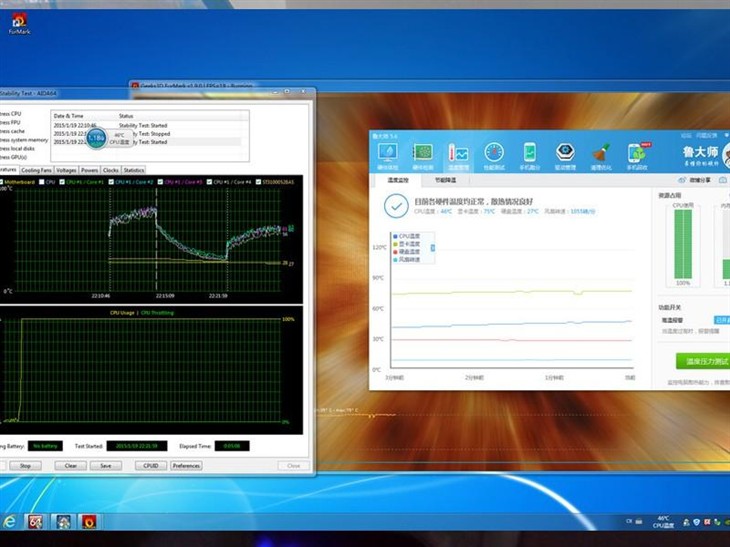The image size is (730, 547).
Task: Toggle the CPU #1 / Core #3 checkbox
Action: 160,182
